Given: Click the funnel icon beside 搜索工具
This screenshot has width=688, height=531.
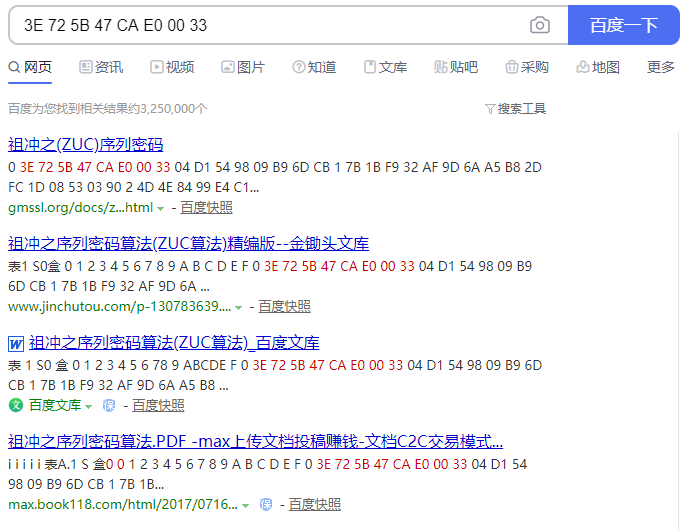Looking at the screenshot, I should 490,109.
